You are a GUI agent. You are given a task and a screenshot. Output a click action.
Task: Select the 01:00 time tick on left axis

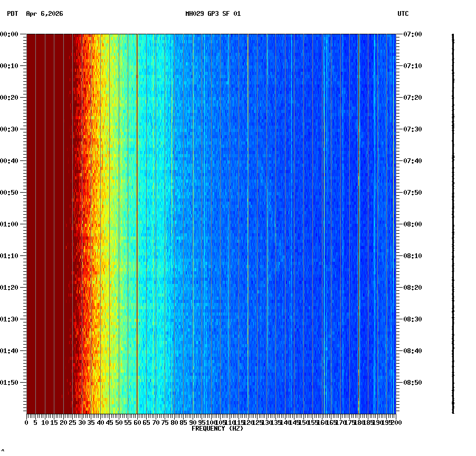[10, 223]
